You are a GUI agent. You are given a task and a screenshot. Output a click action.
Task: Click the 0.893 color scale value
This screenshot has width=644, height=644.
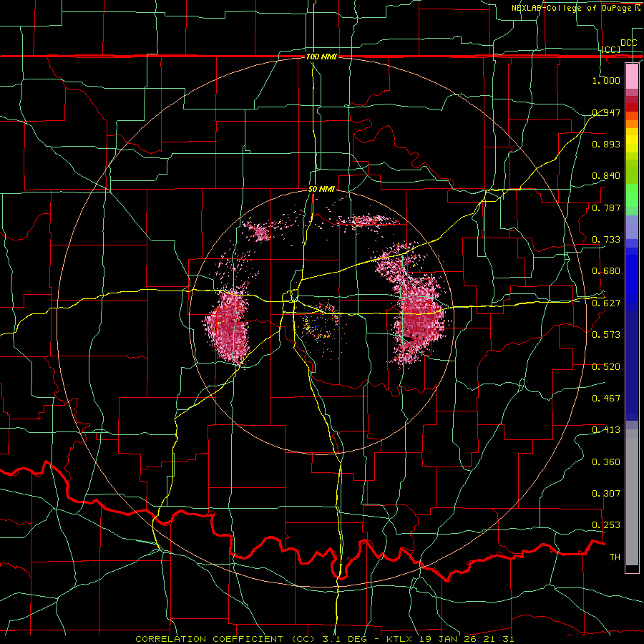point(606,144)
